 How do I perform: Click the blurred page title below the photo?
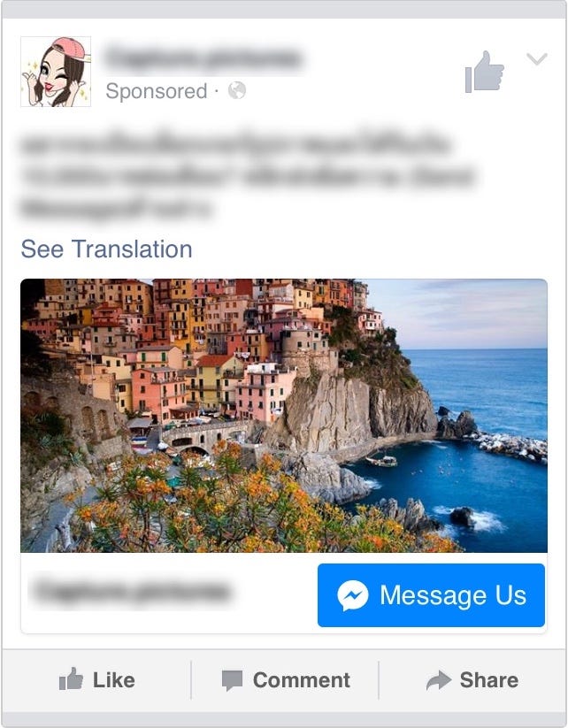coord(132,591)
